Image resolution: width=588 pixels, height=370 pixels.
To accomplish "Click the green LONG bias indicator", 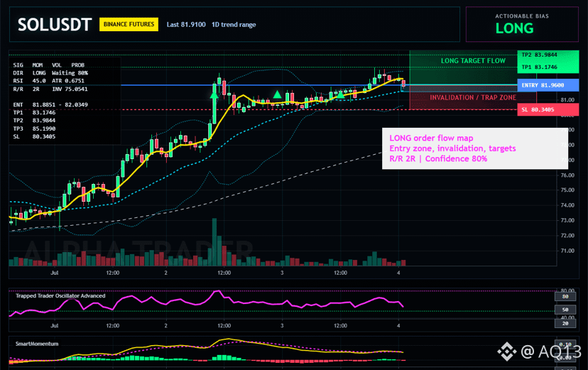I will tap(514, 28).
